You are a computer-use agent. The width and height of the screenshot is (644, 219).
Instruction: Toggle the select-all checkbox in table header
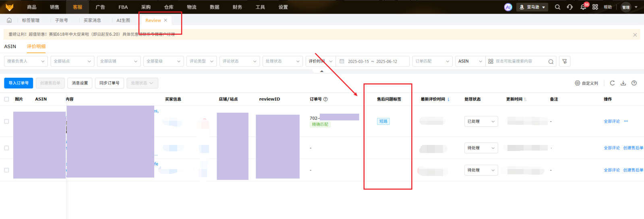click(6, 99)
